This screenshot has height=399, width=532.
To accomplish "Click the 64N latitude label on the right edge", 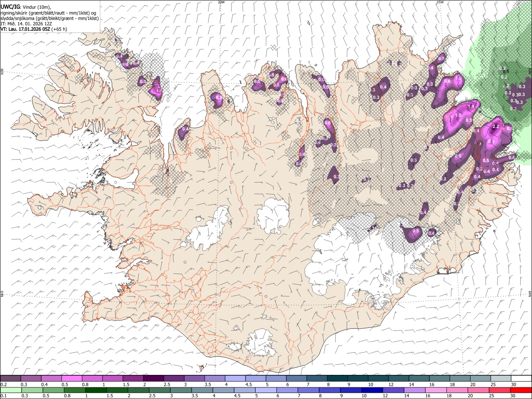I will tap(530, 293).
